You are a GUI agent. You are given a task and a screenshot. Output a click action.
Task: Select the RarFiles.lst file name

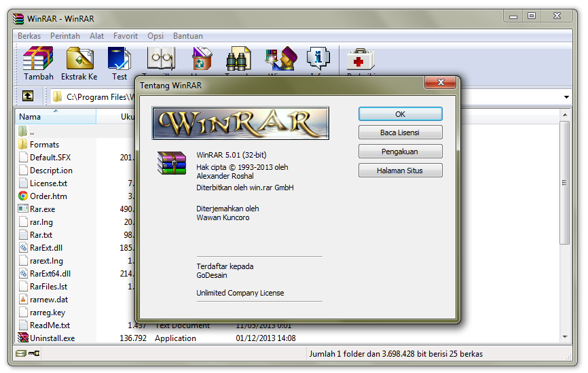click(x=49, y=286)
